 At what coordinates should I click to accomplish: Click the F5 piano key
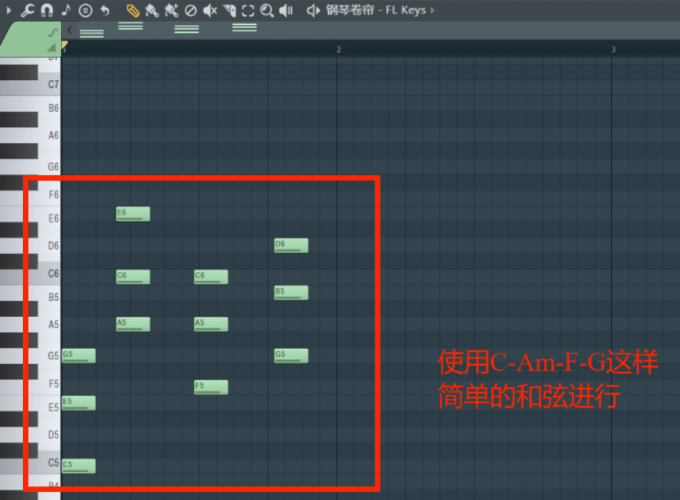click(48, 384)
